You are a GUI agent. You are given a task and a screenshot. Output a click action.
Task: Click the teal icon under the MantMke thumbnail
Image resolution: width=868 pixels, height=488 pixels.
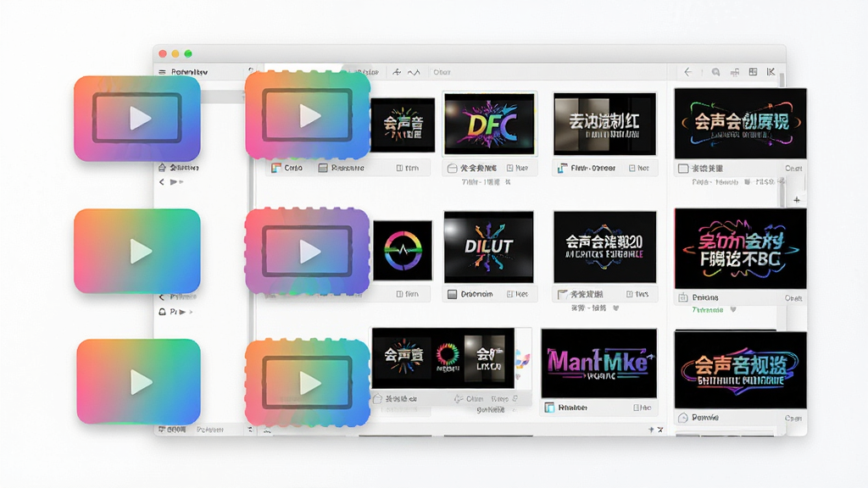click(549, 408)
